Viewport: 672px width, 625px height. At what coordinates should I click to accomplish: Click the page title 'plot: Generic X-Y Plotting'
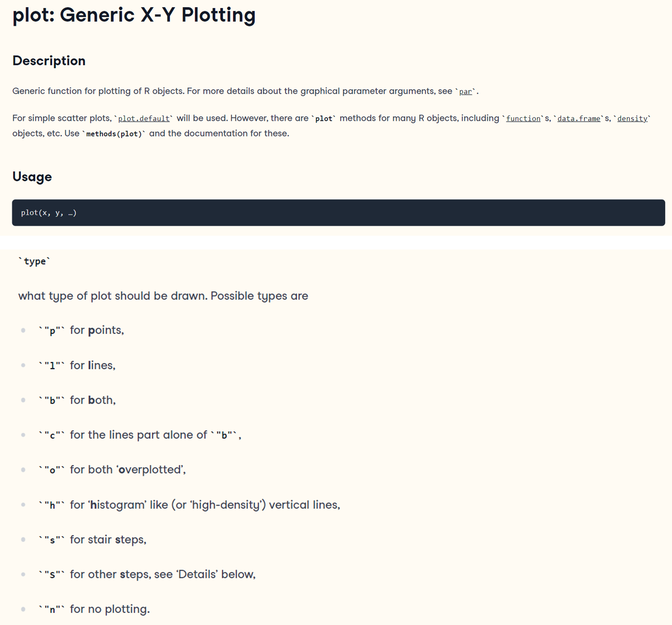(134, 15)
